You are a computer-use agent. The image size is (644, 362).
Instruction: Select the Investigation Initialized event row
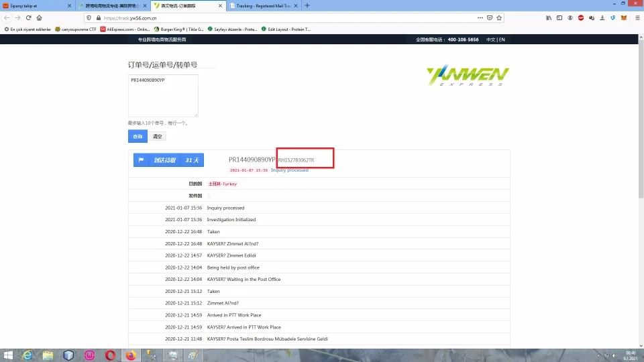tap(319, 220)
